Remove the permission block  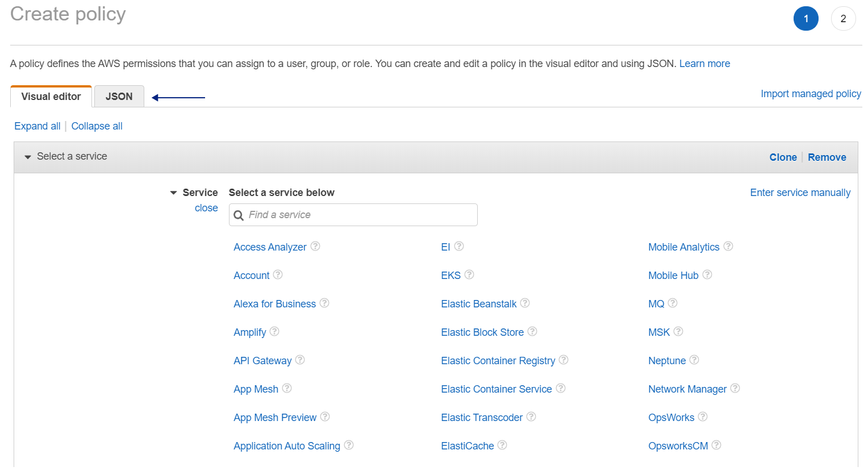click(827, 157)
